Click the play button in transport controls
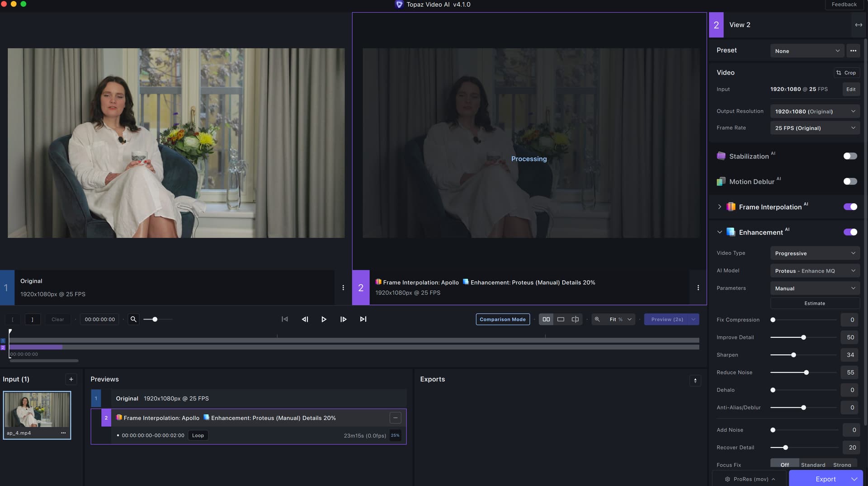This screenshot has height=486, width=868. click(x=324, y=319)
